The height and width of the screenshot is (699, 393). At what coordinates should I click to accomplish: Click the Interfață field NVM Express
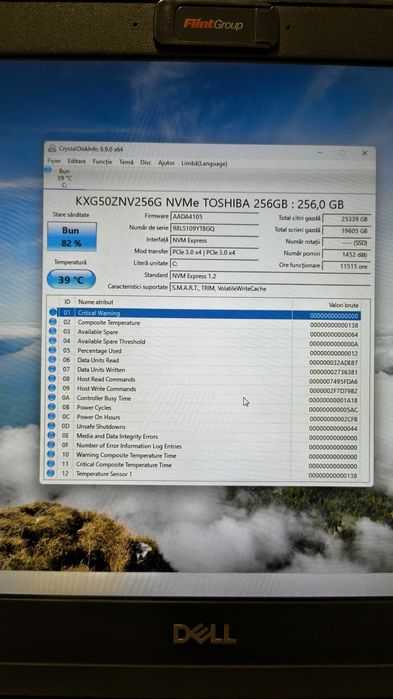click(214, 240)
